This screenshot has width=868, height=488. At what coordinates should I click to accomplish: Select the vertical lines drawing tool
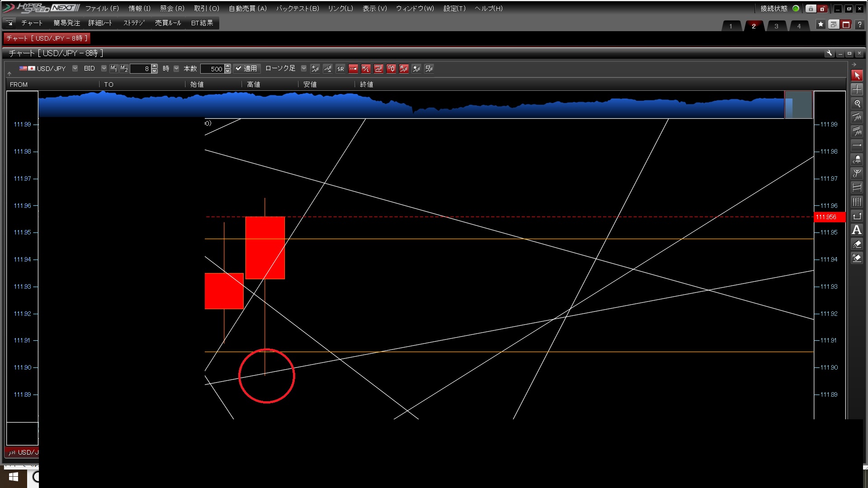click(x=857, y=202)
